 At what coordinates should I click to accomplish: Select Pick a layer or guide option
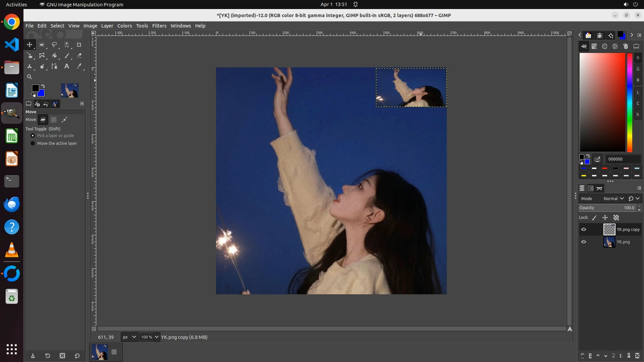(x=33, y=136)
